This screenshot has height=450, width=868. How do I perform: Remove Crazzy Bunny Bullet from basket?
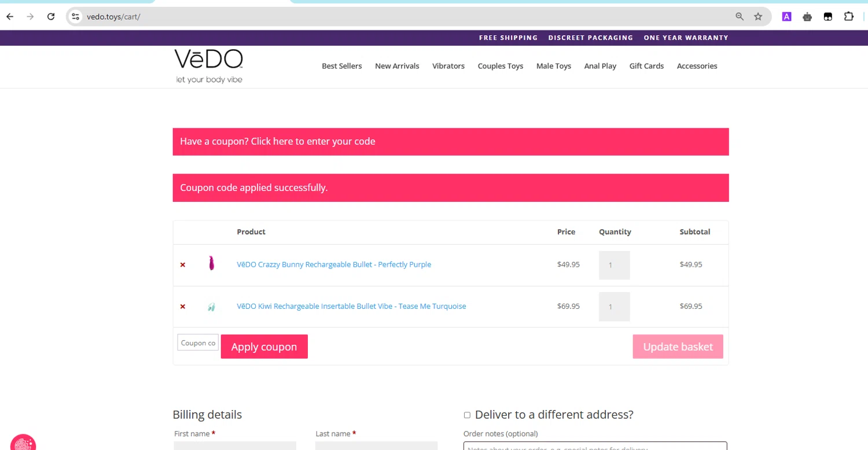pyautogui.click(x=183, y=265)
